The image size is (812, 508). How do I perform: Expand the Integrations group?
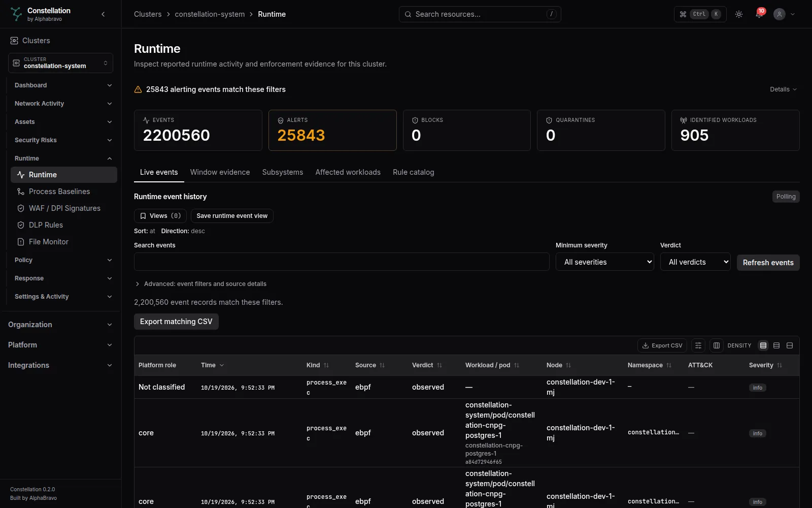[x=60, y=365]
